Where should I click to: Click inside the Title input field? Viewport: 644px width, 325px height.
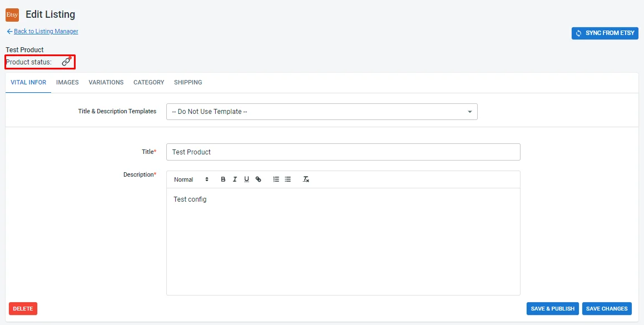[x=343, y=152]
